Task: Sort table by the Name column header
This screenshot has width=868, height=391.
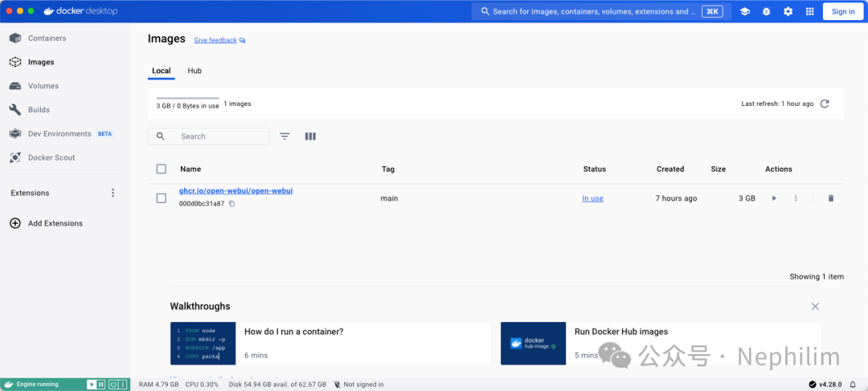Action: click(190, 169)
